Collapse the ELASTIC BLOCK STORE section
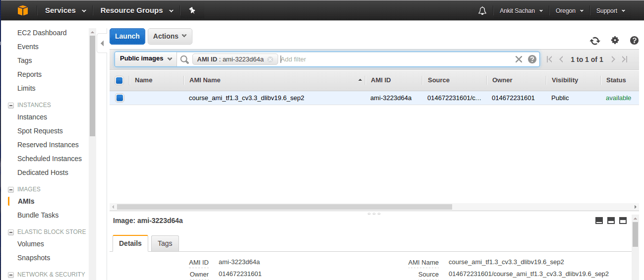The height and width of the screenshot is (280, 644). [11, 232]
